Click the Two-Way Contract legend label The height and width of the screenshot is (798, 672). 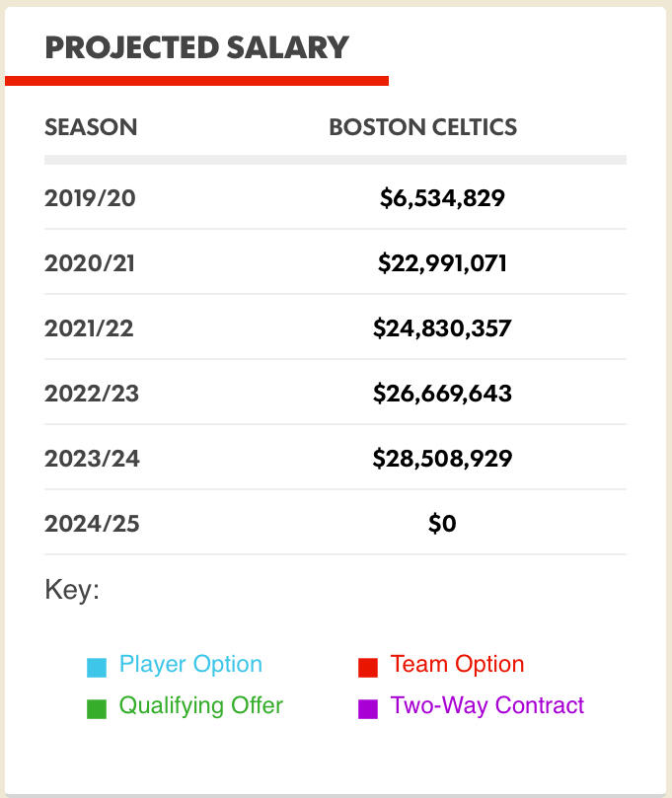click(x=487, y=705)
